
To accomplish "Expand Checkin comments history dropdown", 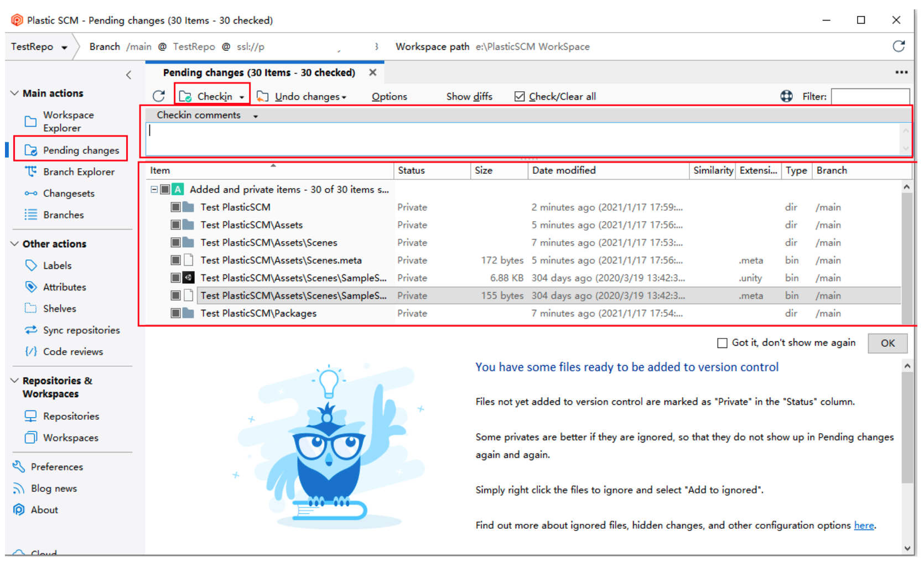I will pos(256,116).
